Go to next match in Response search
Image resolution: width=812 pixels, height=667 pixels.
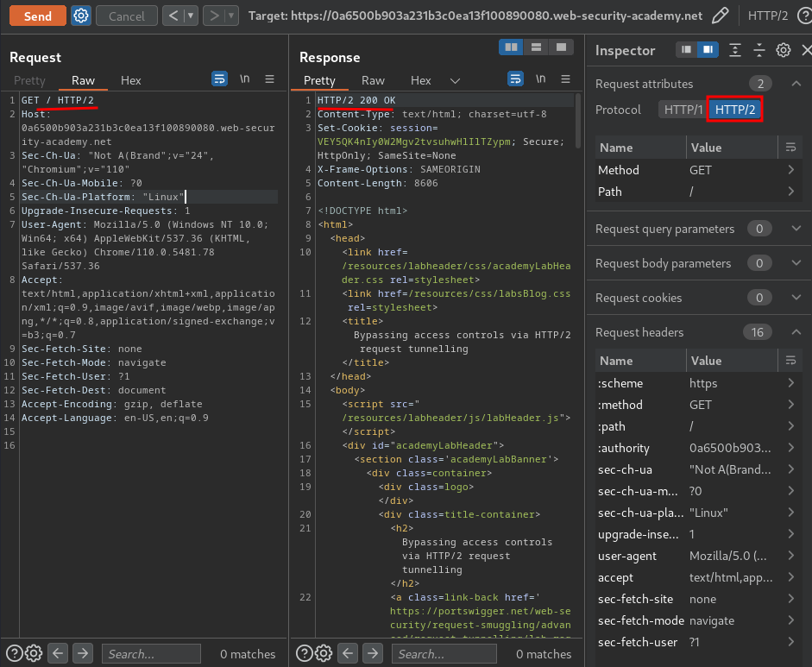pyautogui.click(x=372, y=653)
